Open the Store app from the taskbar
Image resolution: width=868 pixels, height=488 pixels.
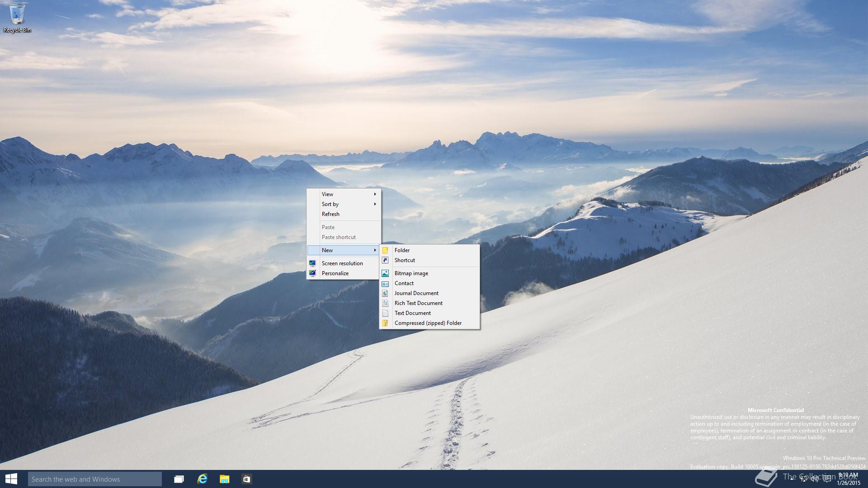click(x=246, y=479)
